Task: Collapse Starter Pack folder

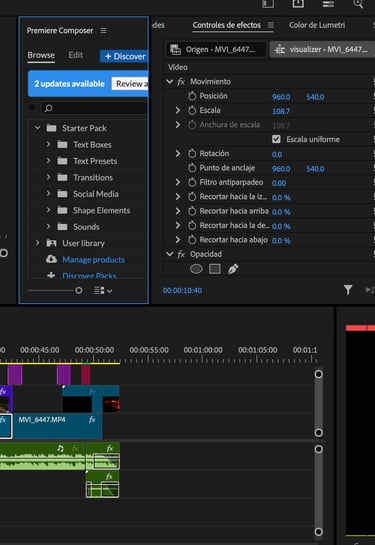Action: click(38, 128)
